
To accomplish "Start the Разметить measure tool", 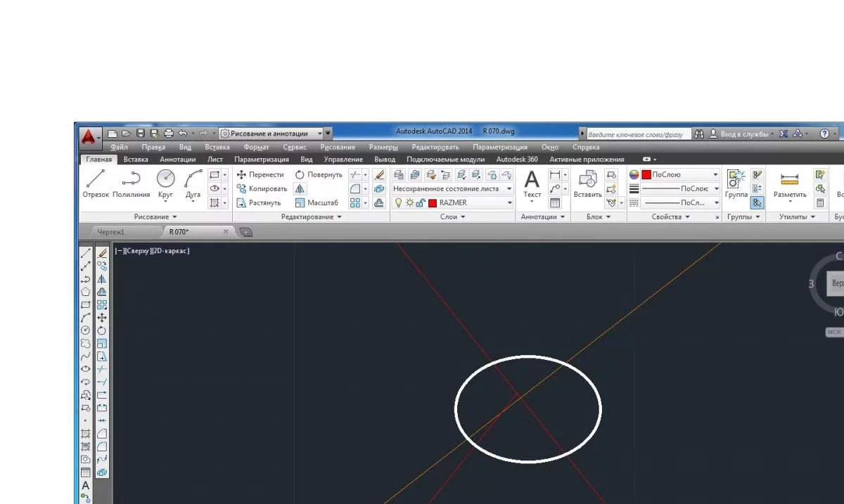I will [790, 184].
